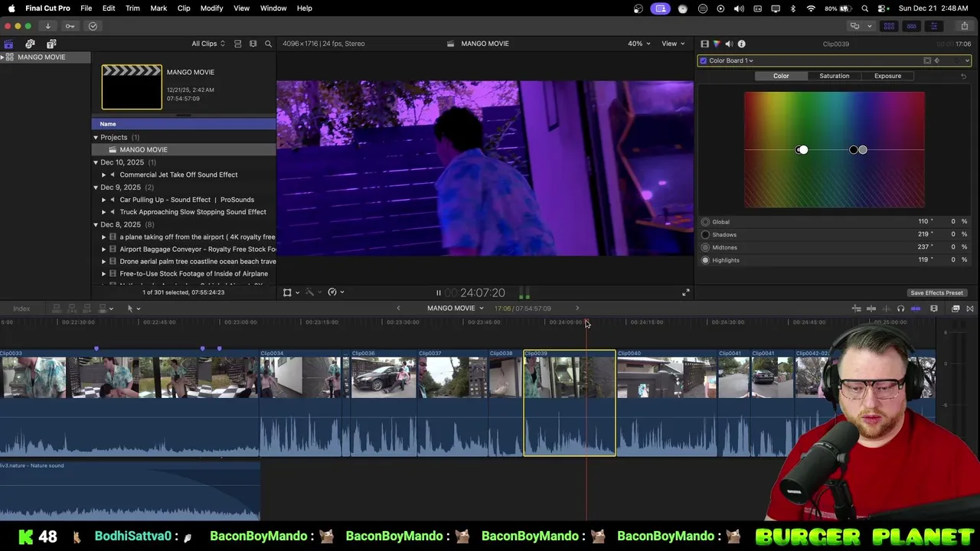Reset color board with undo arrow
The width and height of the screenshot is (980, 551).
click(963, 76)
